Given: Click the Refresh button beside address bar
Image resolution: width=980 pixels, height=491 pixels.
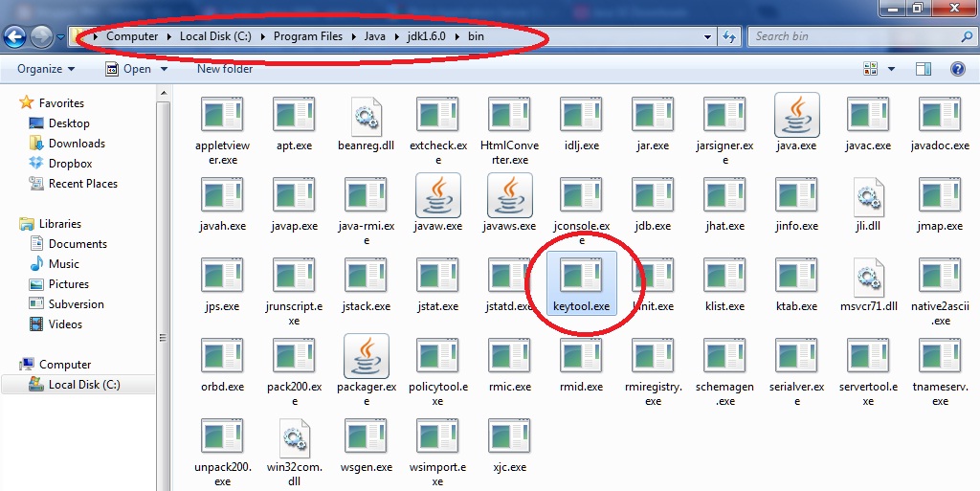Looking at the screenshot, I should pos(729,37).
